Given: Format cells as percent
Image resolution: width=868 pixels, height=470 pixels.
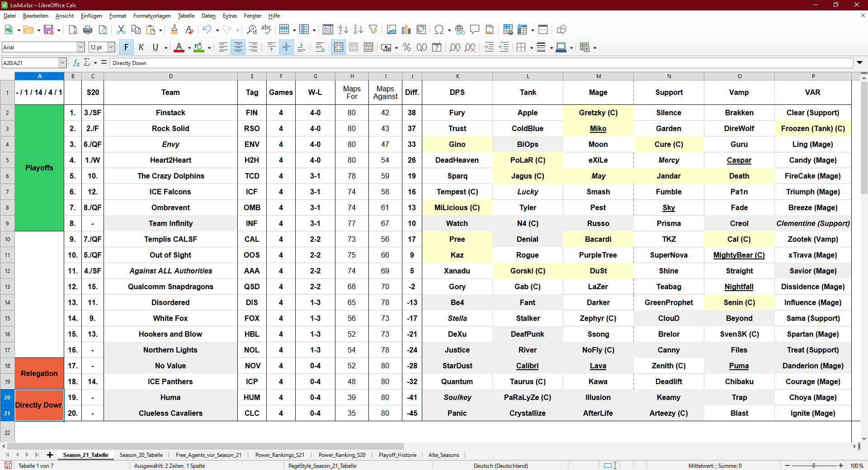Looking at the screenshot, I should (x=407, y=47).
